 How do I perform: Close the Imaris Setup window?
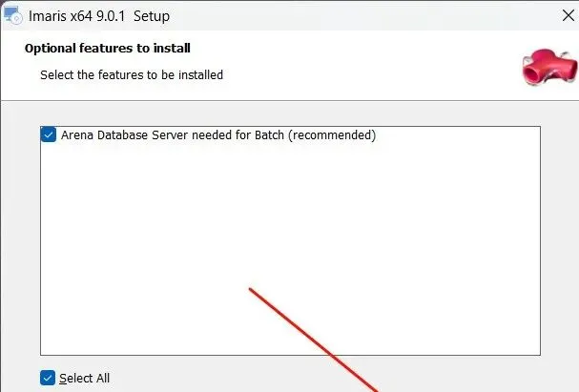[569, 15]
